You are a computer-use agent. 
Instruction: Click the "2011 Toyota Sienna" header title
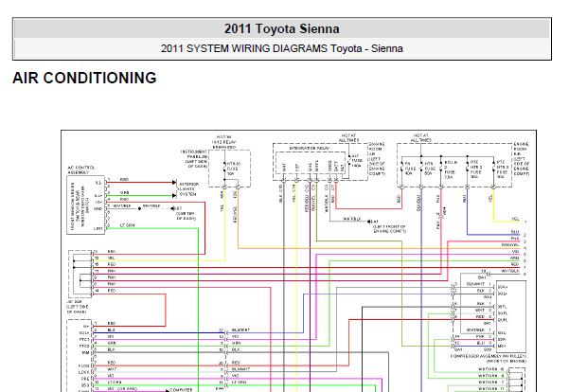pyautogui.click(x=281, y=28)
